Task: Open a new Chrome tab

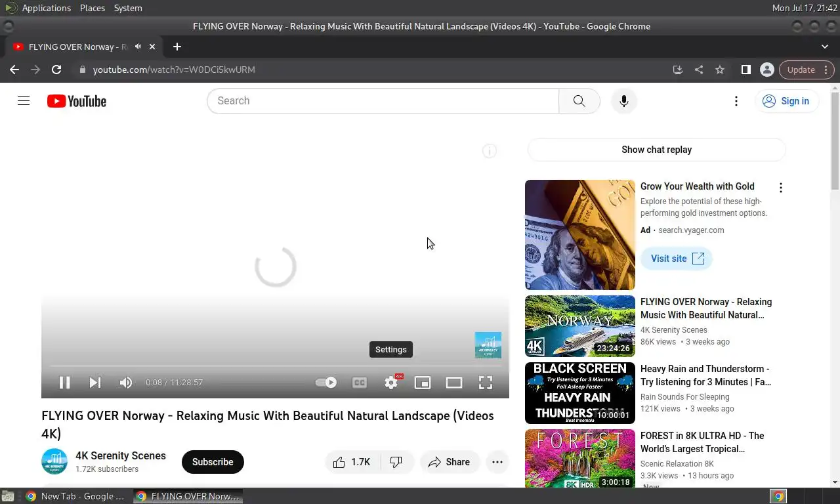Action: tap(177, 47)
